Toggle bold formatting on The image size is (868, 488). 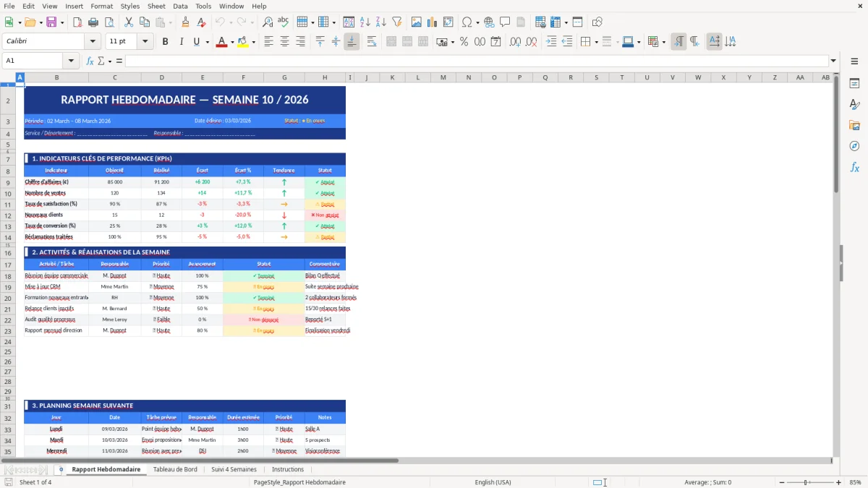click(165, 42)
